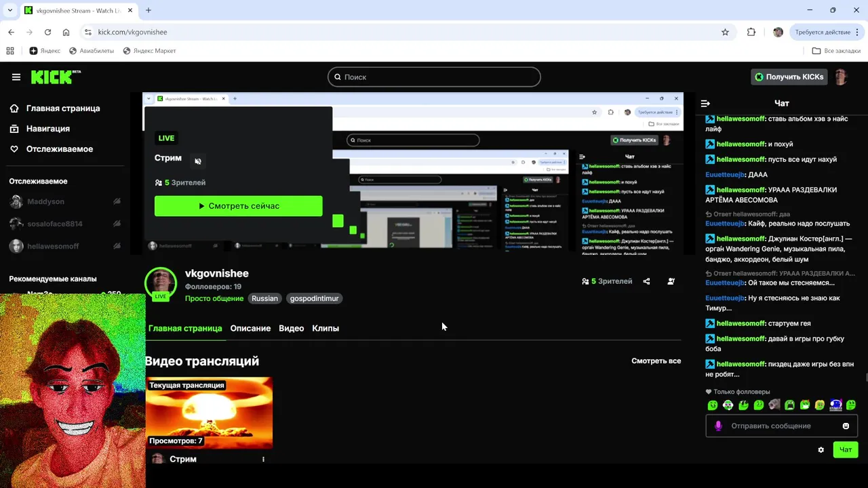Insert the screaming green emote
Viewport: 868px width, 488px height.
tap(789, 405)
